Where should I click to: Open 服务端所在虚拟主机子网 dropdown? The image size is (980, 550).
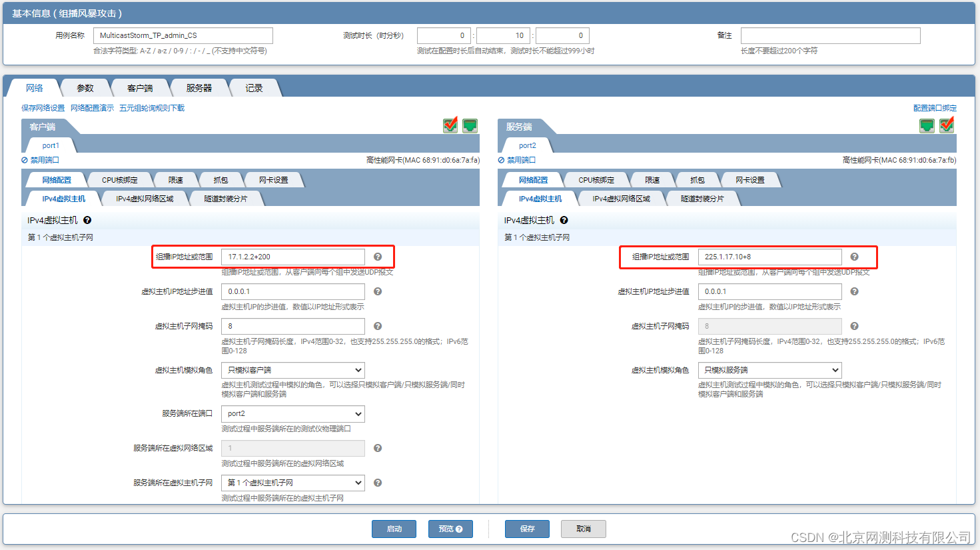pyautogui.click(x=293, y=483)
